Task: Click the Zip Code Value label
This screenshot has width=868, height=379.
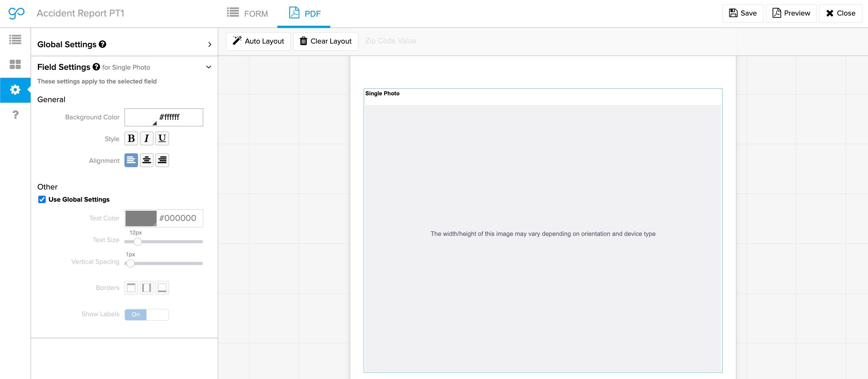Action: 390,41
